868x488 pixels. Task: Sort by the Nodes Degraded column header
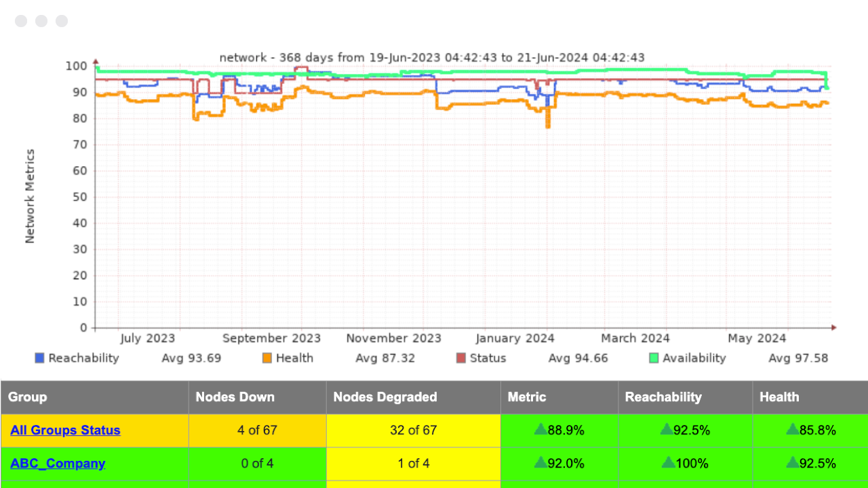[384, 397]
